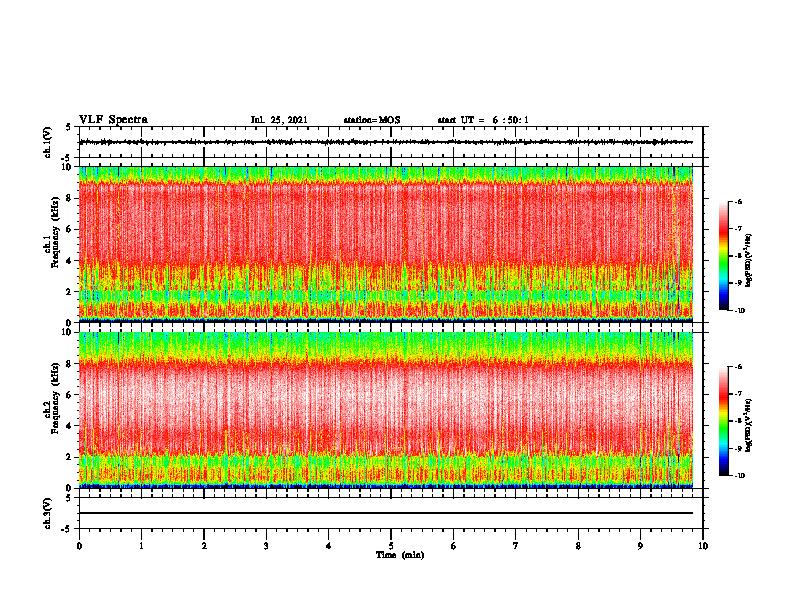This screenshot has height=612, width=792.
Task: Click the "Time (min)" axis label
Action: click(x=400, y=555)
